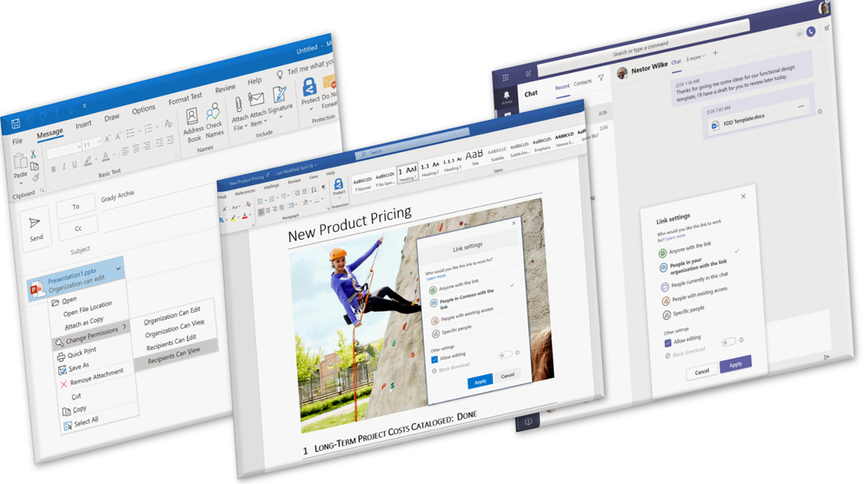Click the Address Book icon in Outlook
868x484 pixels.
click(191, 116)
